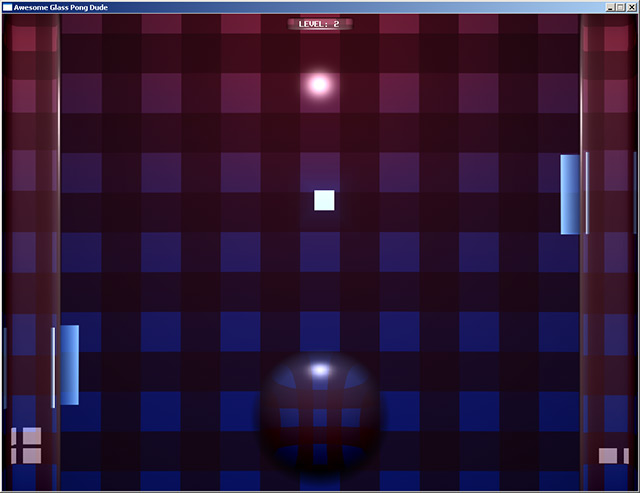
Task: Click the left player's score blocks
Action: tap(27, 446)
